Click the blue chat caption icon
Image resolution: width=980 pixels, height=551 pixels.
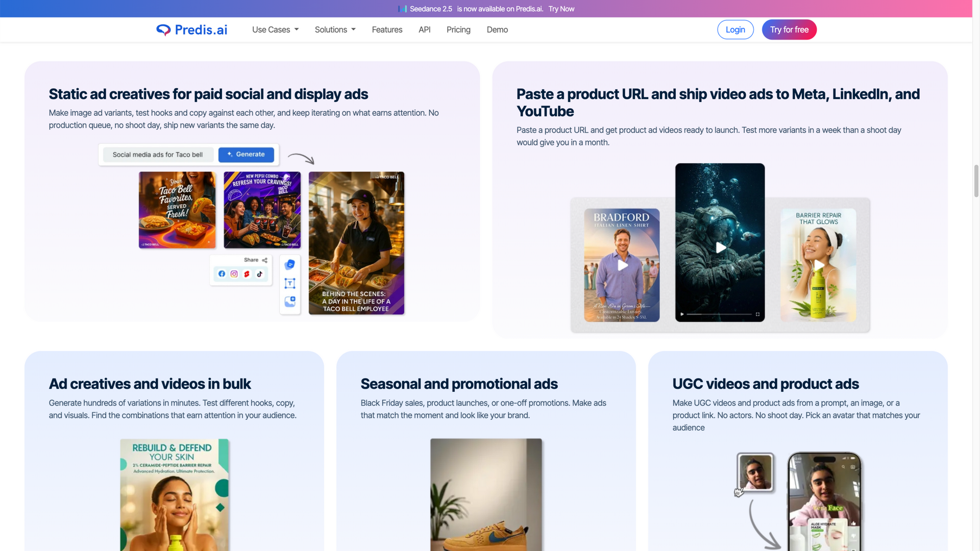(x=290, y=264)
